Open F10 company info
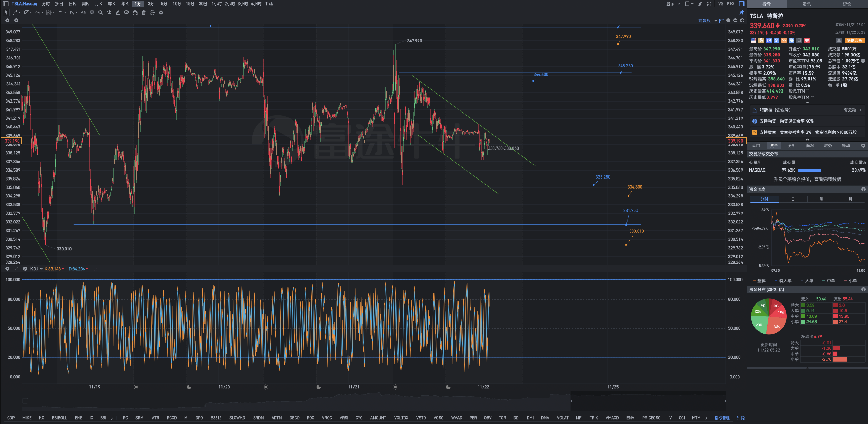This screenshot has height=424, width=868. tap(730, 4)
